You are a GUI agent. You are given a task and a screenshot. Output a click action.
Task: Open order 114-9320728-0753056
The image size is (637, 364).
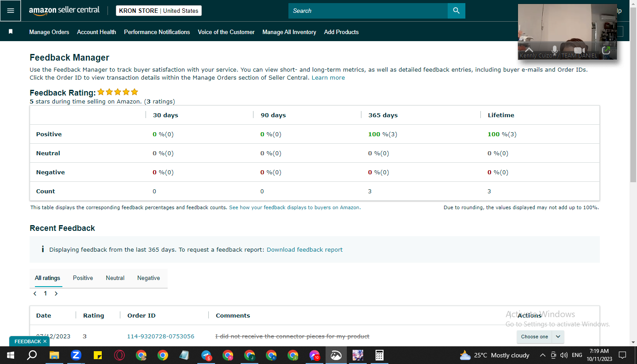point(161,337)
